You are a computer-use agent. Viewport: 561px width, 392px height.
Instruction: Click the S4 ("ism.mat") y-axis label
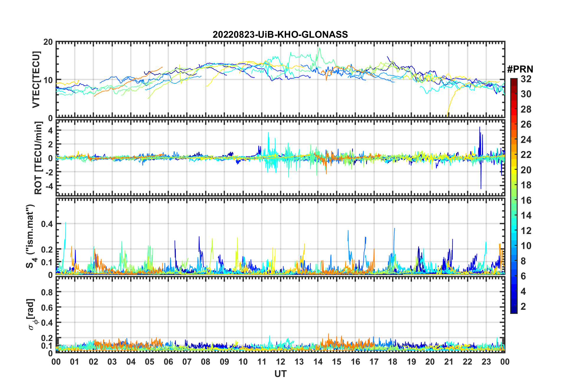coord(31,236)
